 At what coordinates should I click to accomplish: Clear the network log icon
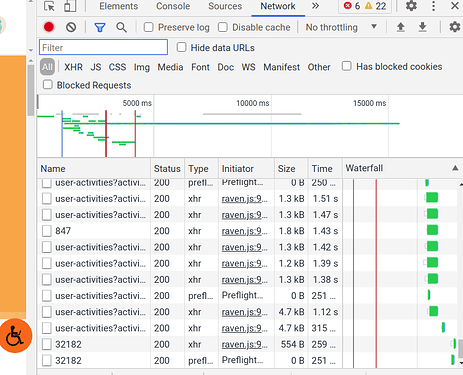(71, 27)
